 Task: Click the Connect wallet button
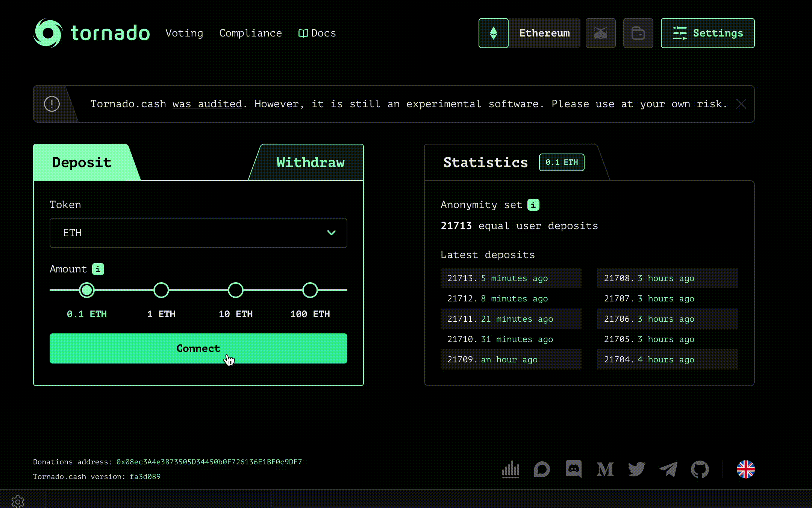pos(198,348)
